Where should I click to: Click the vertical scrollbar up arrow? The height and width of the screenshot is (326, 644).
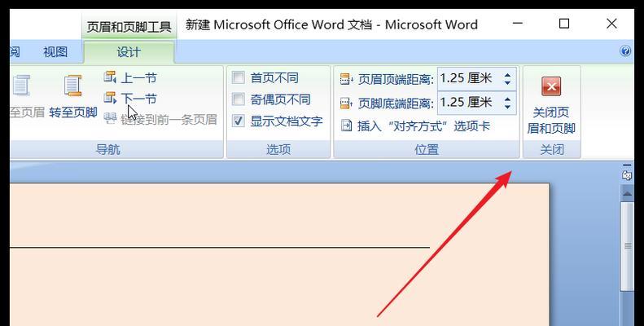coord(627,193)
